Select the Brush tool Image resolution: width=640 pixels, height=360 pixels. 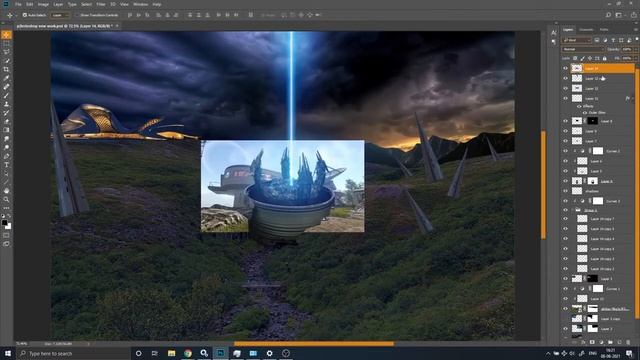pyautogui.click(x=6, y=96)
